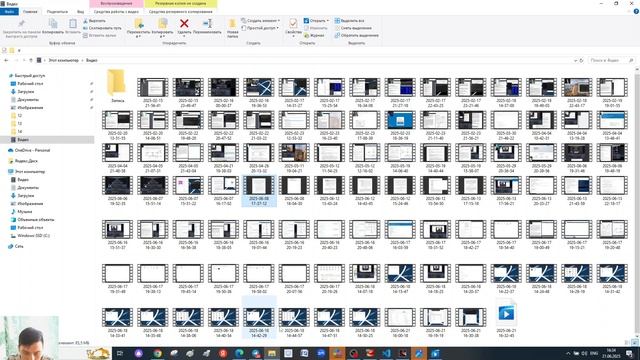Open the notification center in the tray

tap(630, 353)
